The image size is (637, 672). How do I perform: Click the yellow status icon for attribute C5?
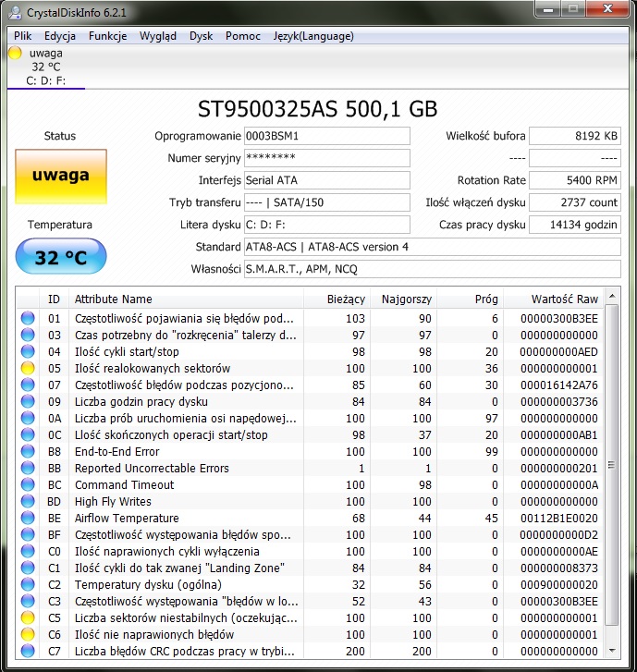click(x=28, y=617)
